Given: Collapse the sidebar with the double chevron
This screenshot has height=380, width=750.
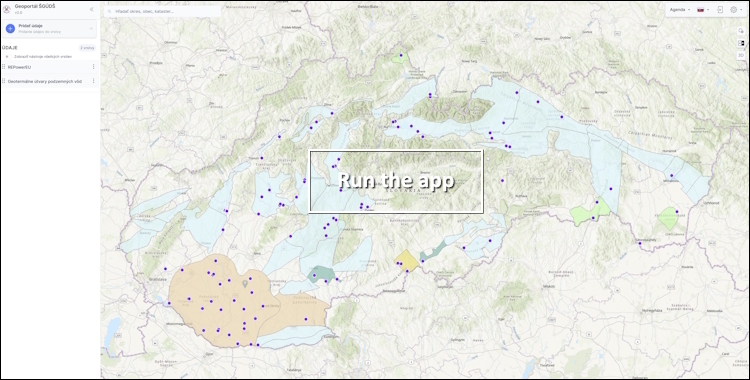Looking at the screenshot, I should (92, 9).
